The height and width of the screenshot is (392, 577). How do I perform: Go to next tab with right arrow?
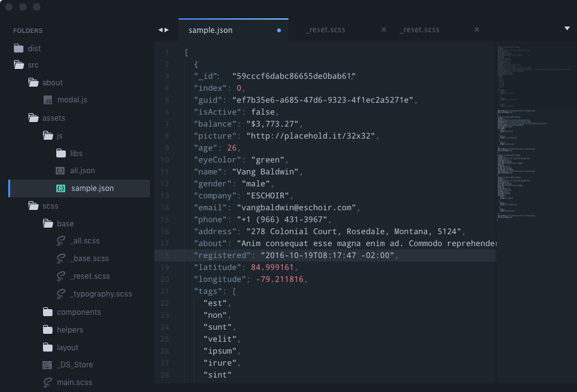(166, 30)
